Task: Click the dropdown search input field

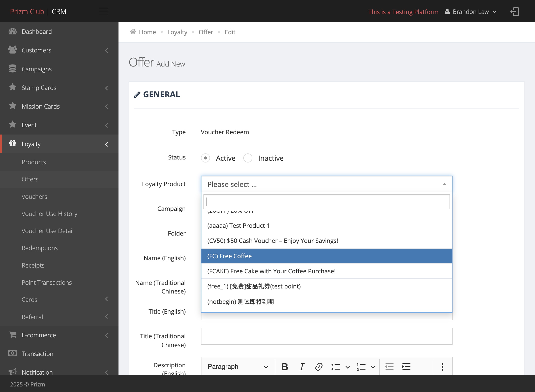Action: [x=326, y=202]
